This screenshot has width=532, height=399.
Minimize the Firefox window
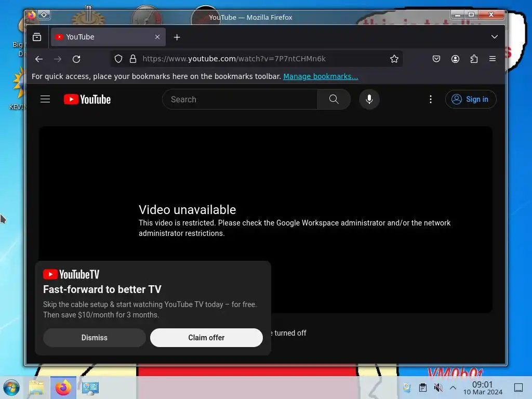458,15
